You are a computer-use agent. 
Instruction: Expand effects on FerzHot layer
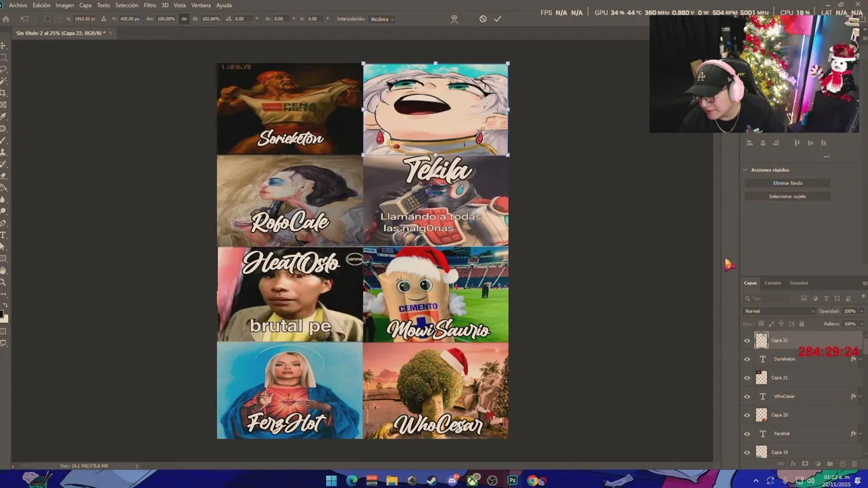tap(861, 434)
